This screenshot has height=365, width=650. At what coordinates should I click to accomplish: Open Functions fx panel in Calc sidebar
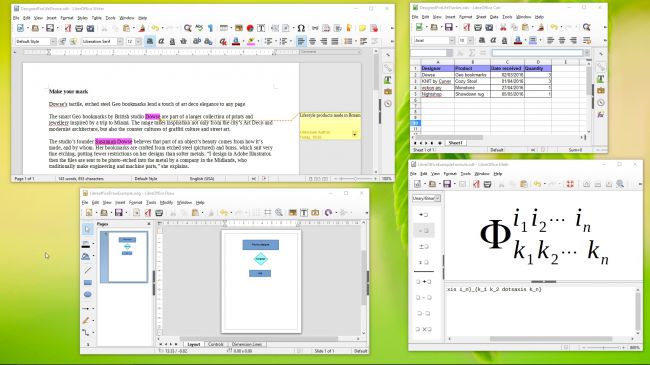(x=601, y=115)
